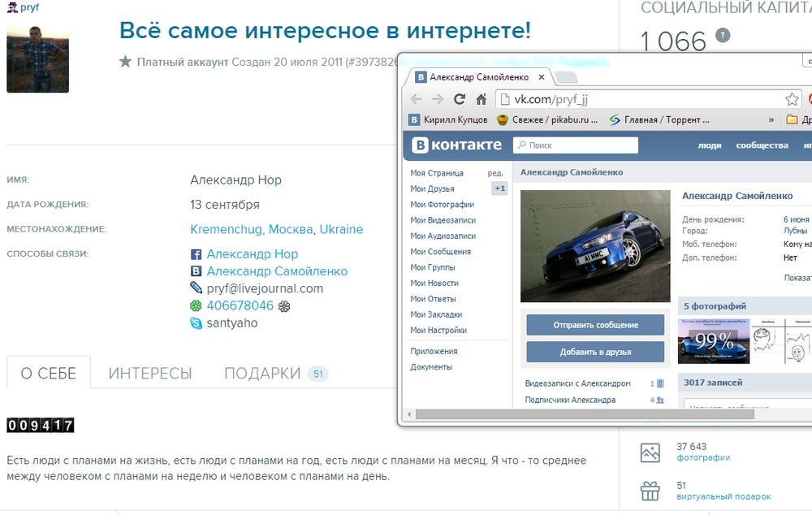Switch to the ИНТЕРЕСЫ tab
The width and height of the screenshot is (812, 515).
point(150,374)
